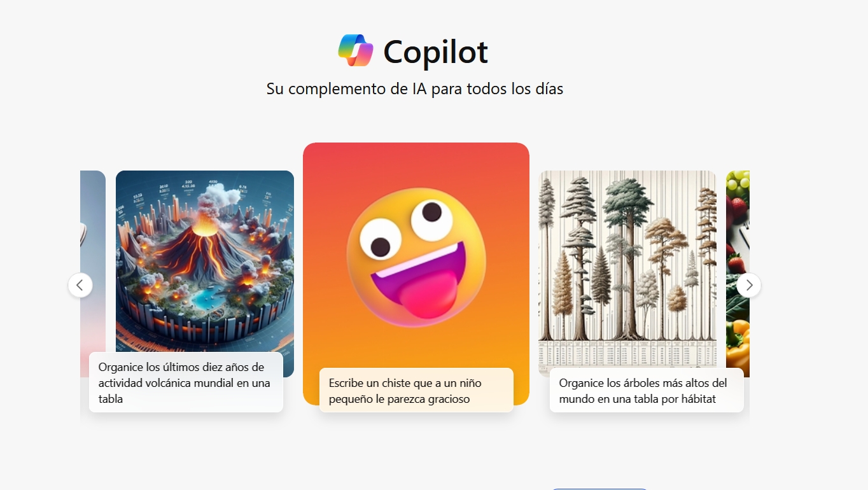
Task: Choose prompt 'Organice los últimos diez años de actividad volcánica'
Action: tap(186, 382)
